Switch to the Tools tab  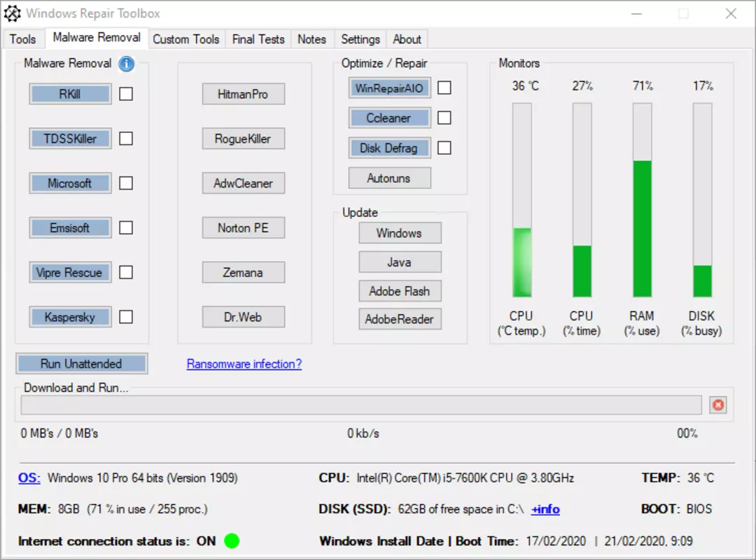tap(22, 39)
